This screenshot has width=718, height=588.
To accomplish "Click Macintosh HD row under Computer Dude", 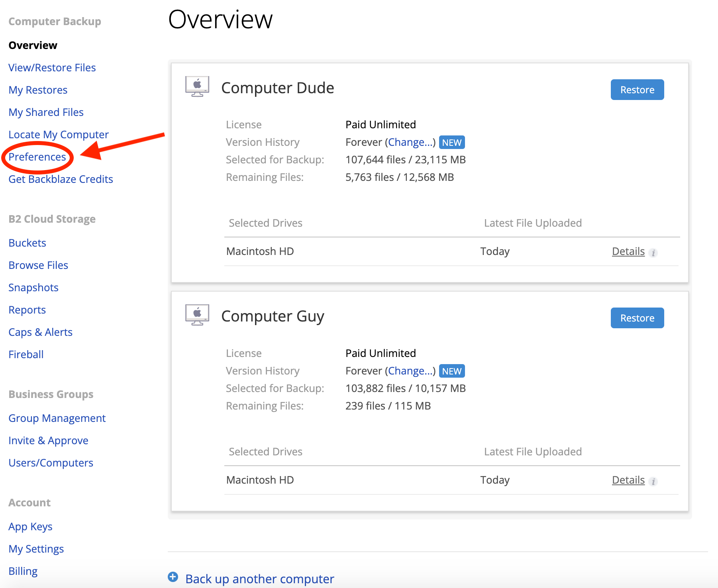I will pos(451,251).
